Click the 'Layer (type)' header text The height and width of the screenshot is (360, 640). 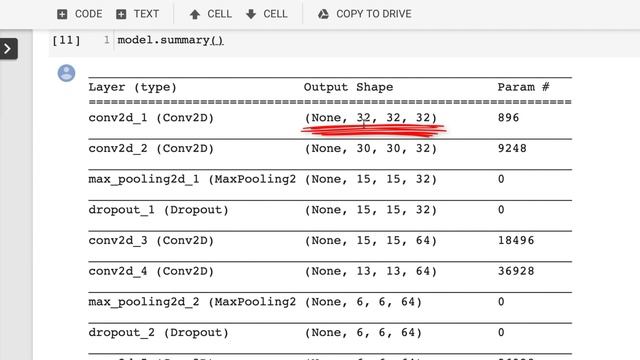click(133, 87)
